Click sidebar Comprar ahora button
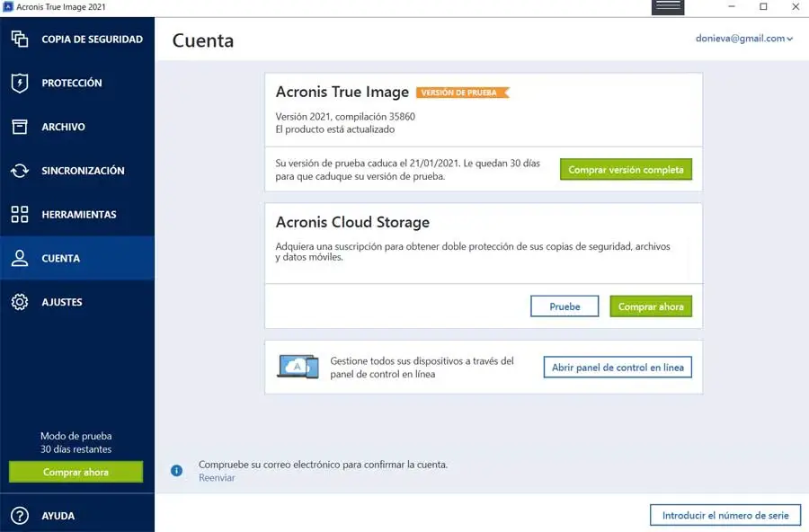Image resolution: width=809 pixels, height=532 pixels. [x=76, y=472]
